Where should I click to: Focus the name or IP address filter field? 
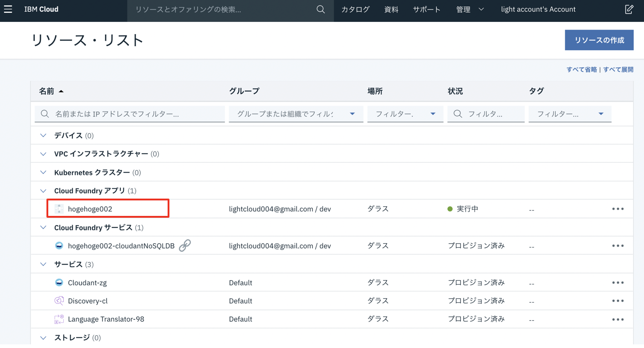(130, 114)
